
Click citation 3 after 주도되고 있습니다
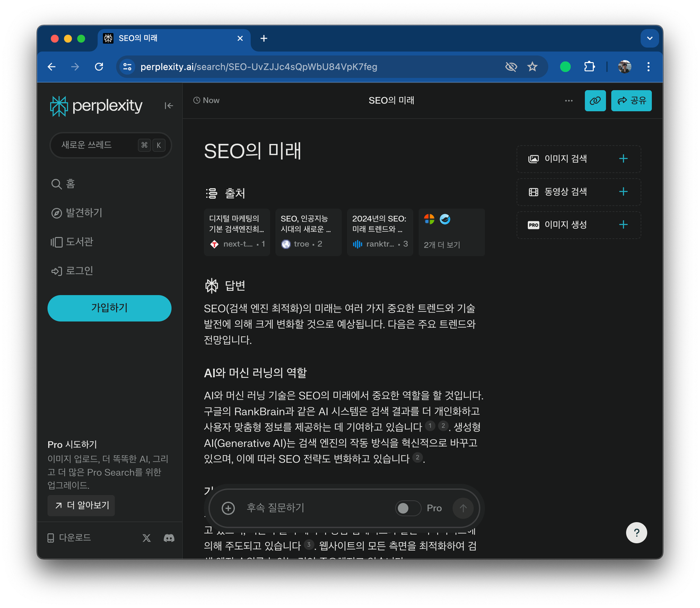pyautogui.click(x=309, y=544)
